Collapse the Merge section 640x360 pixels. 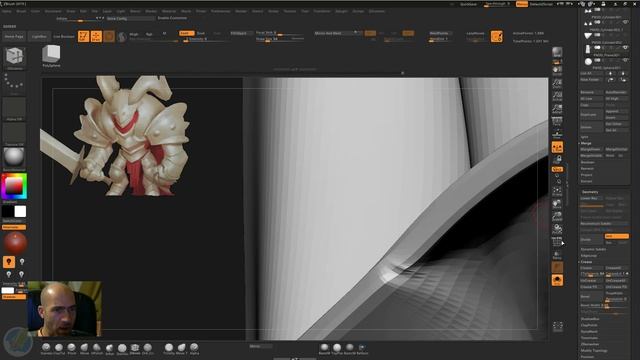[x=586, y=143]
